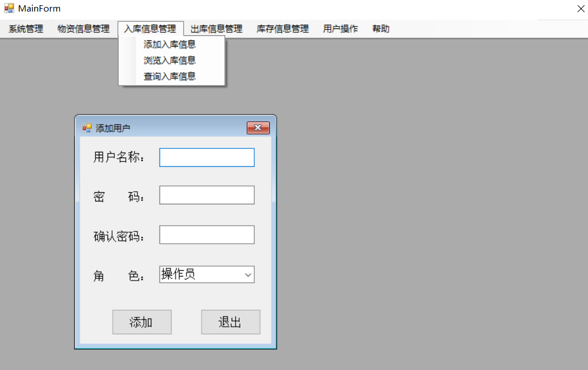Click the 添加 button
Screen dimensions: 588x370
[x=142, y=322]
